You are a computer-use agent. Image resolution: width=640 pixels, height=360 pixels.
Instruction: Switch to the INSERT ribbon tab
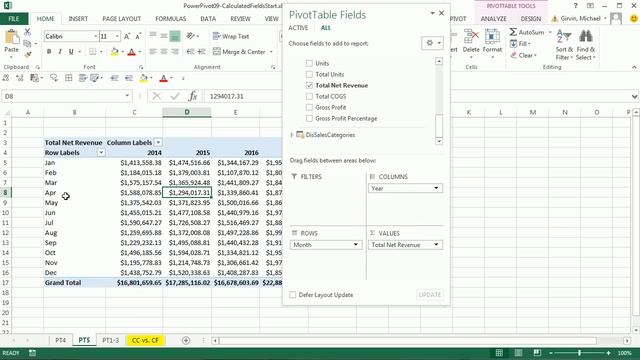coord(78,19)
